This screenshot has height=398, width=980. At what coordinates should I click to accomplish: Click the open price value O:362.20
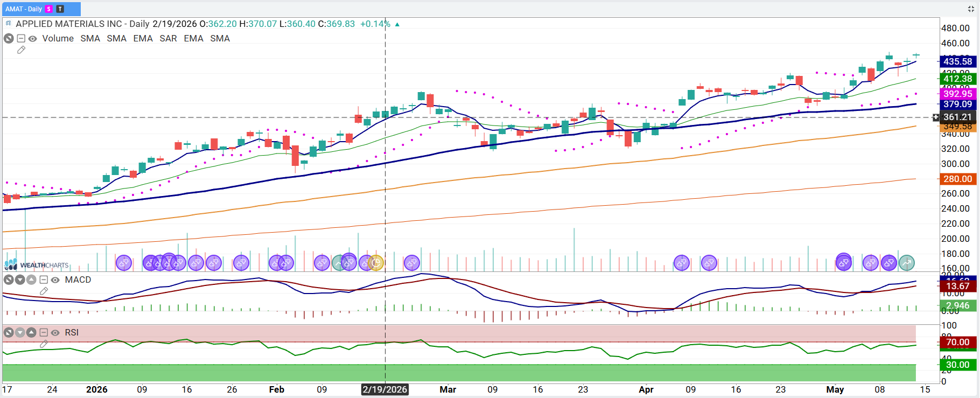[x=218, y=24]
